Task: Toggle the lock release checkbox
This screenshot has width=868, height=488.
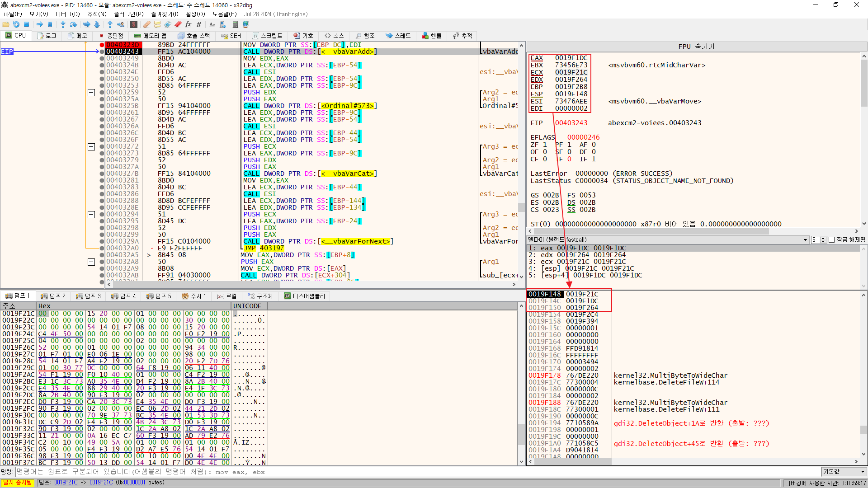Action: [x=831, y=240]
